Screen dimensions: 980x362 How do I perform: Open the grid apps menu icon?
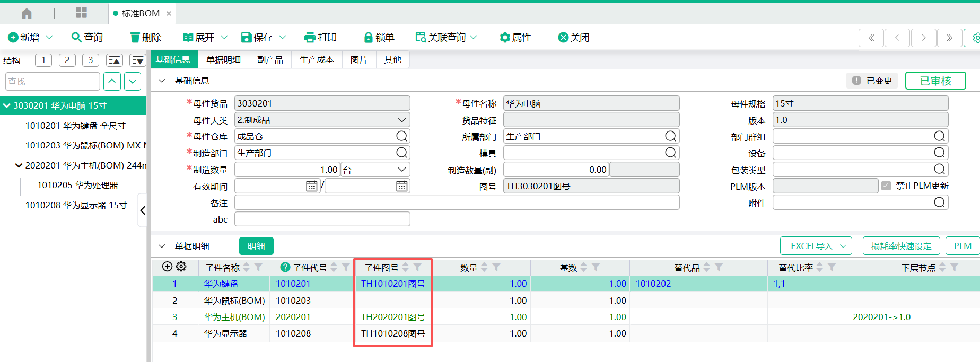pos(81,13)
